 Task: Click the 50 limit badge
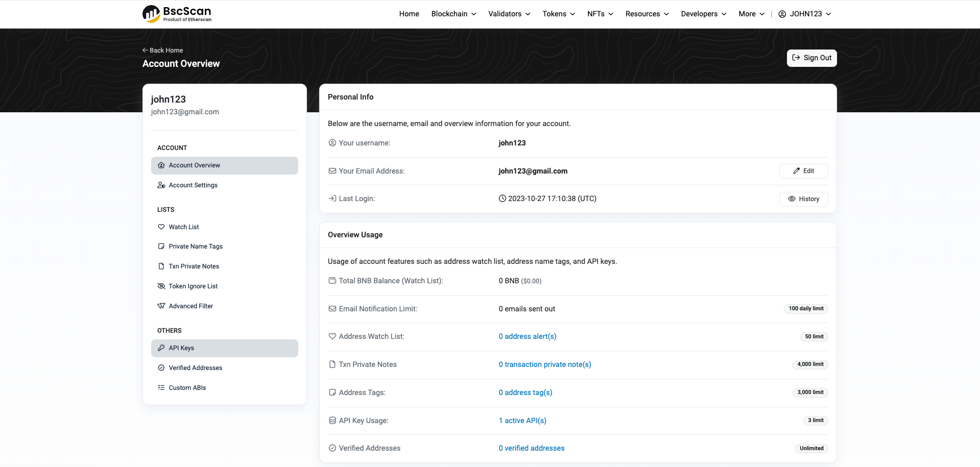(x=814, y=337)
